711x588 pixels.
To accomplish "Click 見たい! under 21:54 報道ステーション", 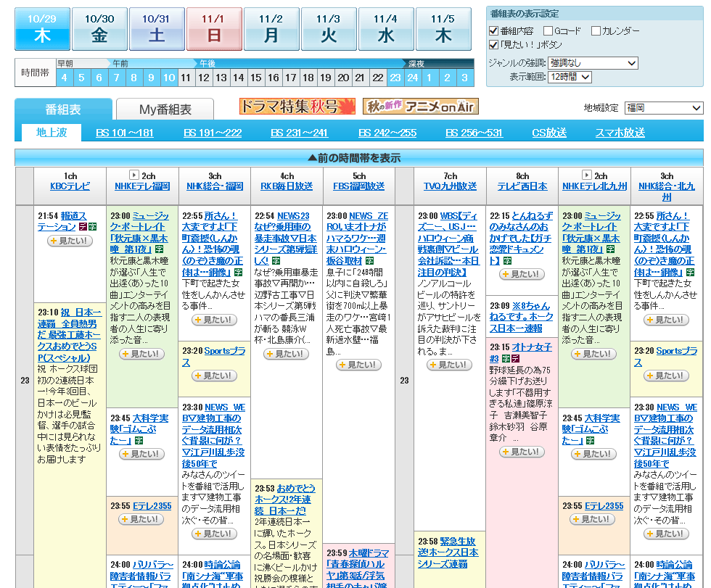I will (x=70, y=241).
